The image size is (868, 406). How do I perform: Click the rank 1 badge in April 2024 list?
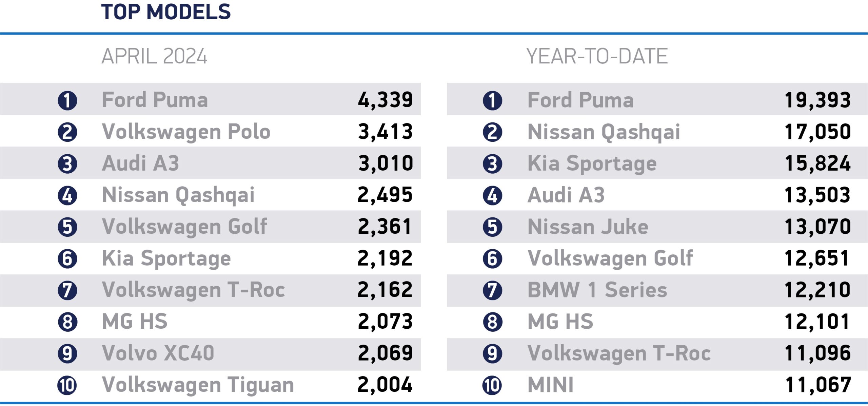pos(67,101)
